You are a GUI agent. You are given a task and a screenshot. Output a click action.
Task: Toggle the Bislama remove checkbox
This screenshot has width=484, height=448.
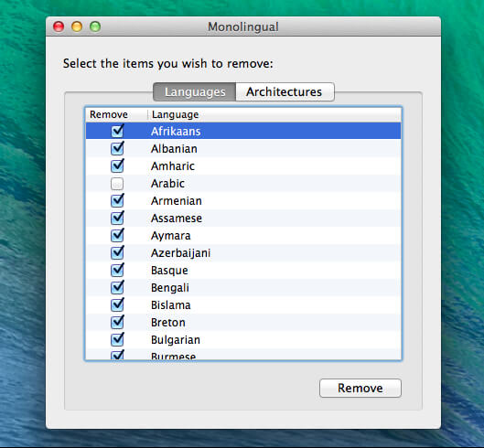point(117,305)
